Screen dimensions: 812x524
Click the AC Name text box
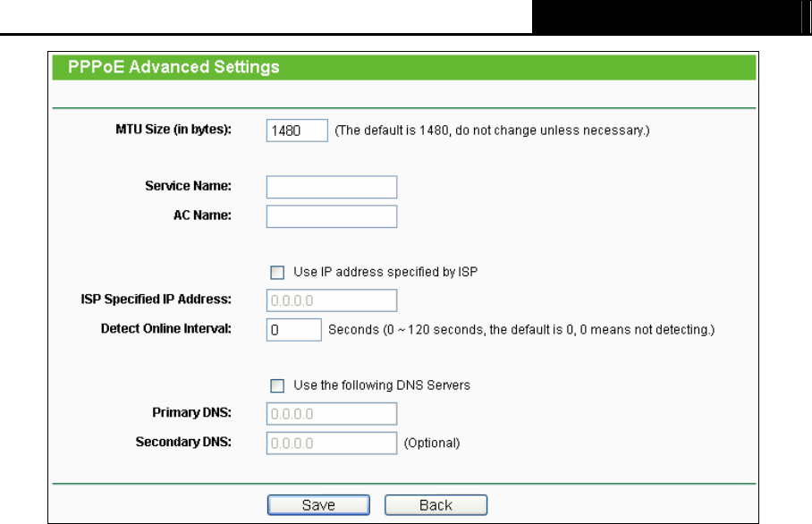[332, 216]
